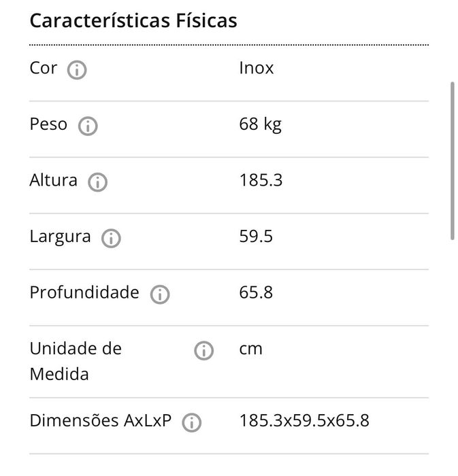Select the Altura label text
The image size is (458, 476).
53,180
